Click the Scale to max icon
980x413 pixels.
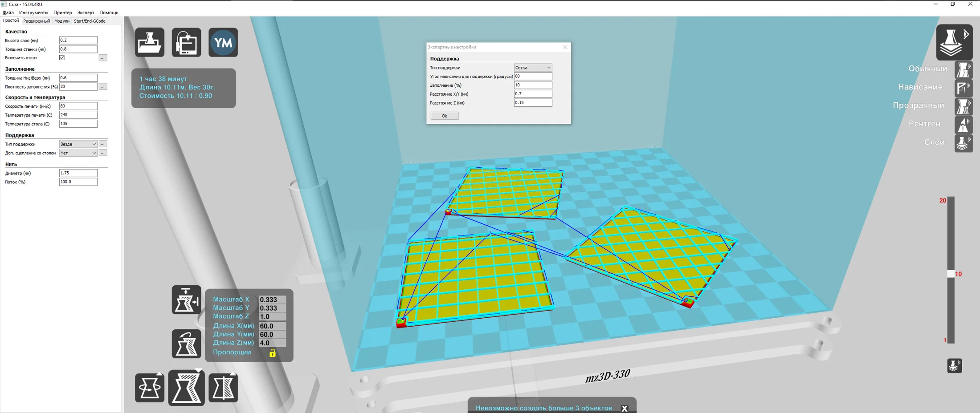pos(186,300)
